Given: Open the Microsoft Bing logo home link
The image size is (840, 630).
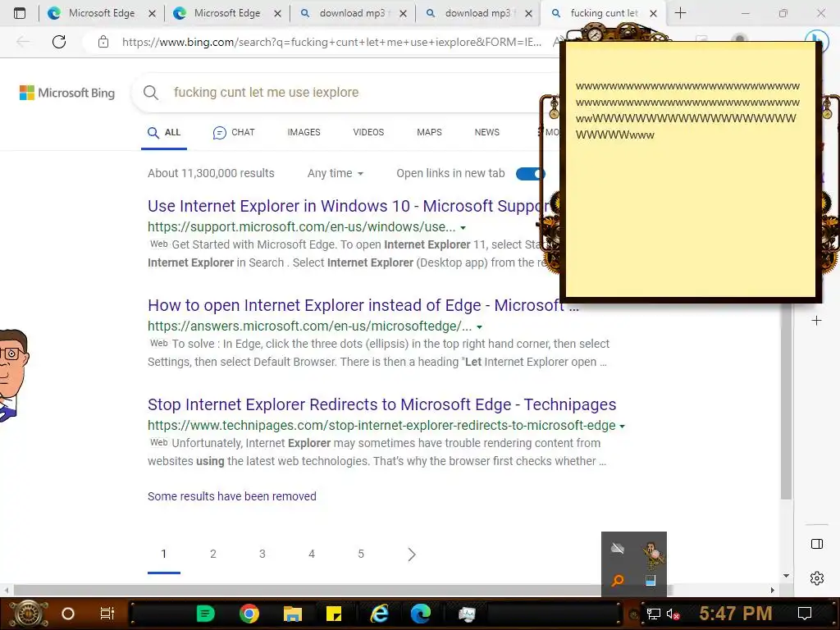Looking at the screenshot, I should pyautogui.click(x=67, y=93).
